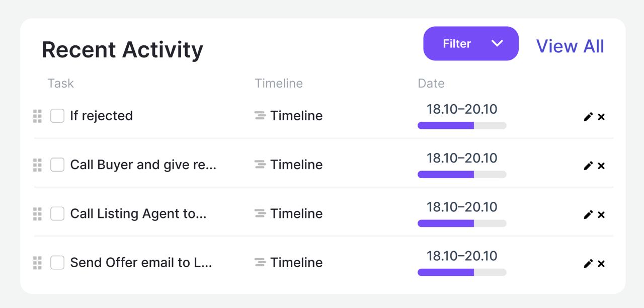Click the Timeline label for If rejected row
This screenshot has height=308, width=644.
296,116
